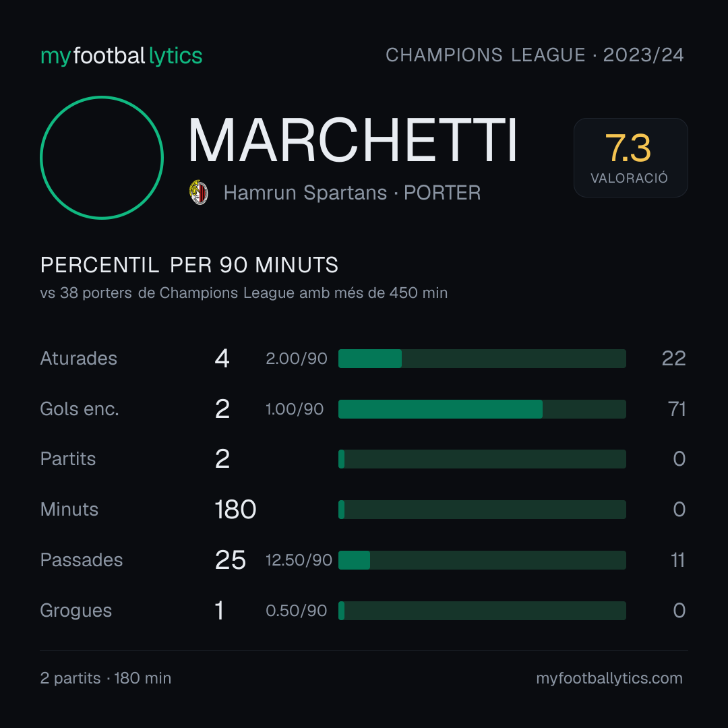This screenshot has width=728, height=728.
Task: Click the Passades percentile bar
Action: pyautogui.click(x=482, y=560)
